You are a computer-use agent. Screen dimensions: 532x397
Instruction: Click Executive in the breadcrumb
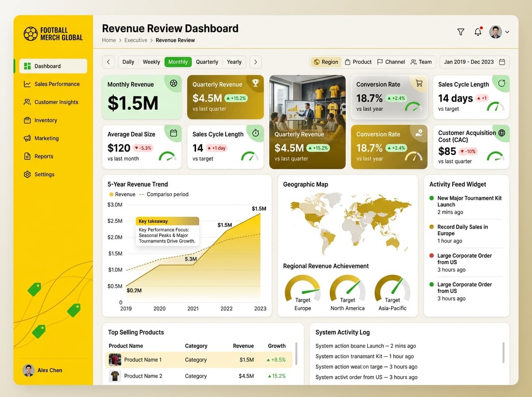click(x=136, y=40)
